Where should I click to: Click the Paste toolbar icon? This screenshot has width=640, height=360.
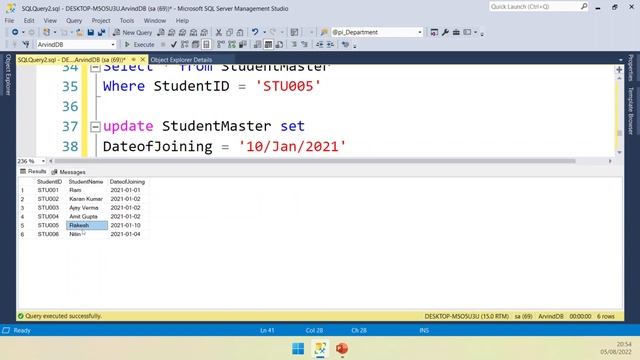pos(240,32)
